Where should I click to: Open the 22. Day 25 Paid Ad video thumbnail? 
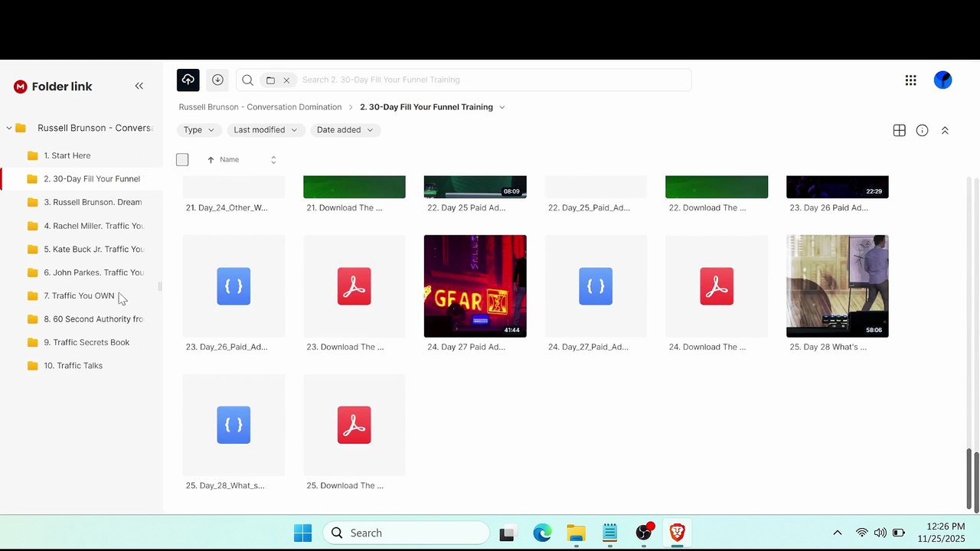[475, 187]
